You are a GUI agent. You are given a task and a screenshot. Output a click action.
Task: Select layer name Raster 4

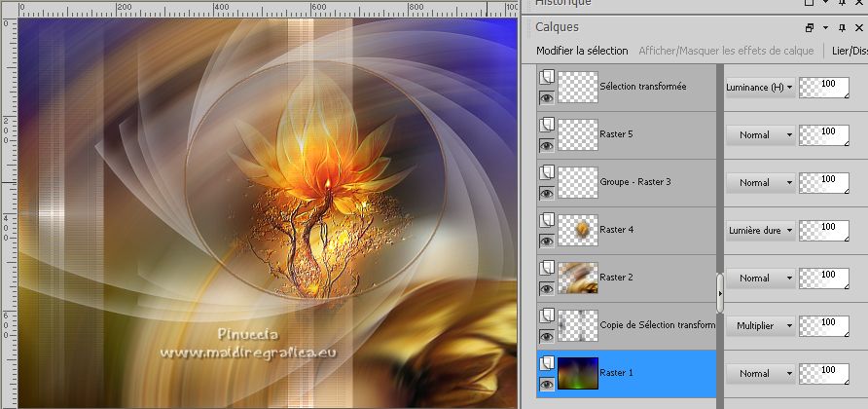[617, 230]
